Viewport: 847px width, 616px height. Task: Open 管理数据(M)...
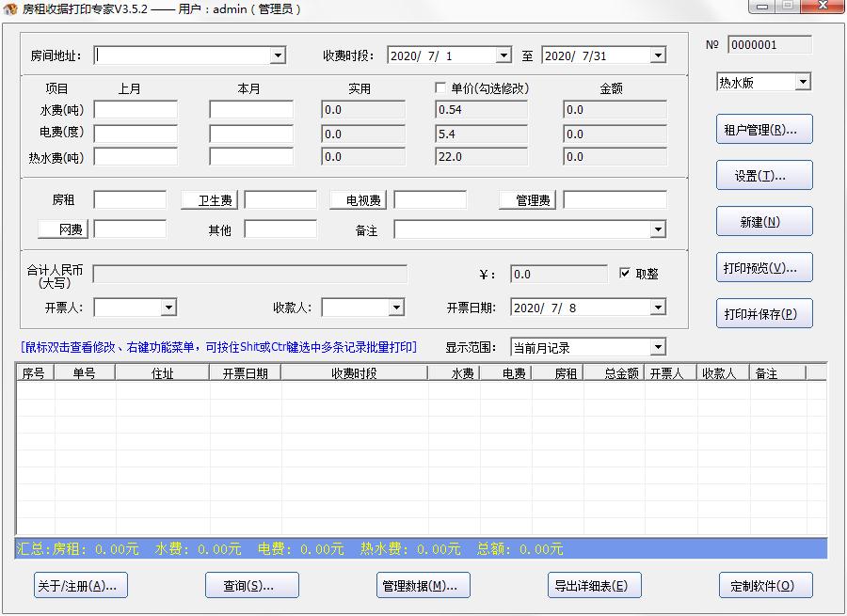pyautogui.click(x=423, y=586)
